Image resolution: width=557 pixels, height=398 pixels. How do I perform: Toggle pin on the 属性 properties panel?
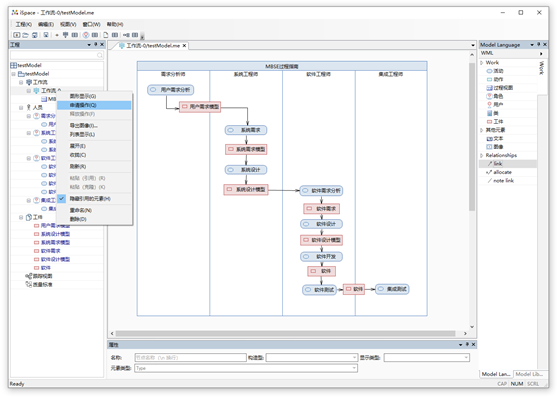467,344
